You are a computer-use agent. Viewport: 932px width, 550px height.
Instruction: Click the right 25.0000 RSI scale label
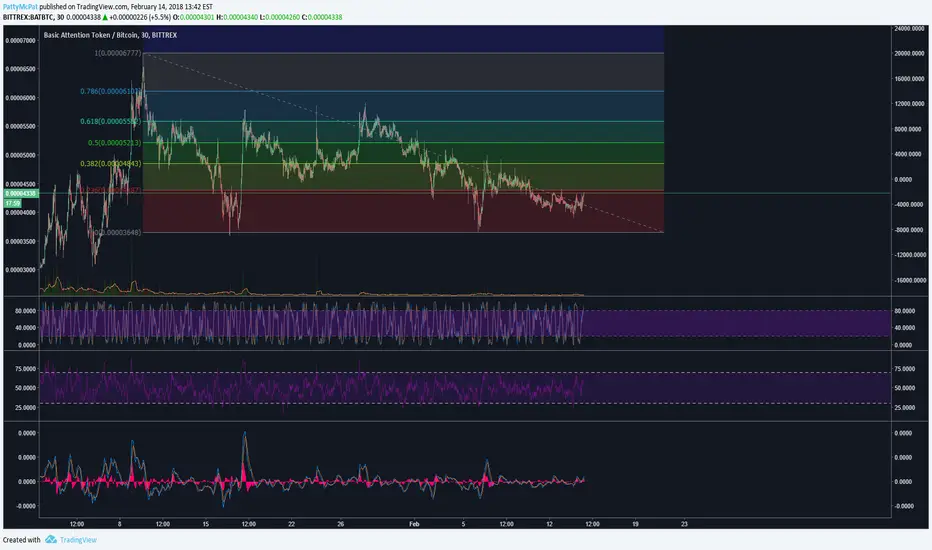tap(905, 408)
